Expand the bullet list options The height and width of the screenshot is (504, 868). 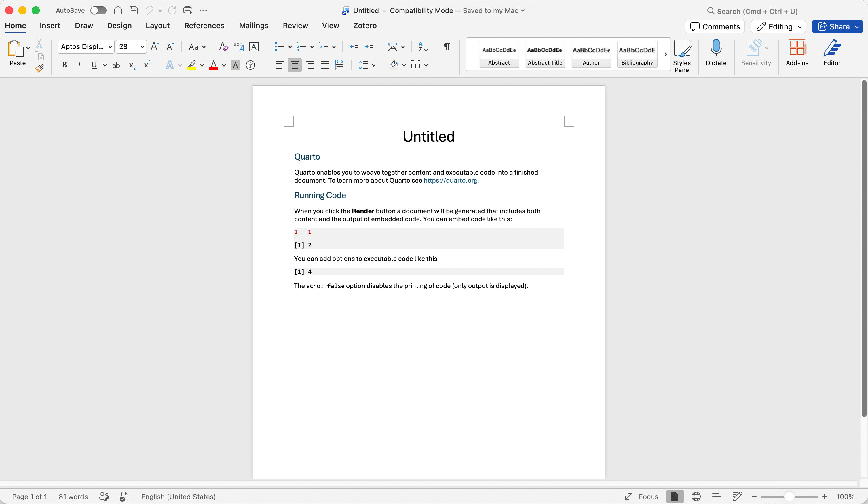pyautogui.click(x=290, y=47)
